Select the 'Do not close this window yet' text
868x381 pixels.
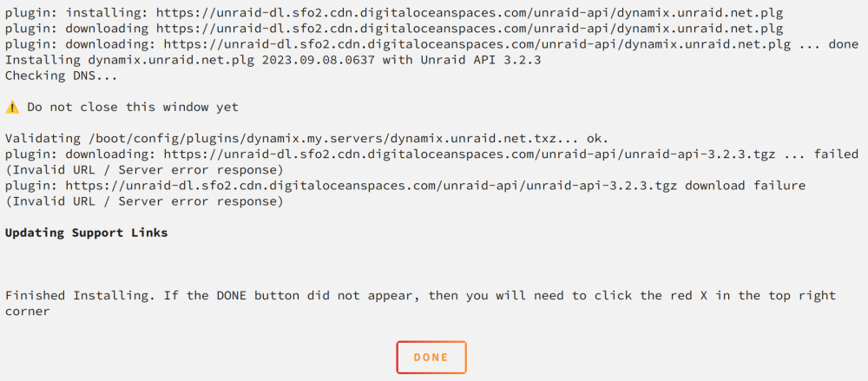(x=133, y=108)
